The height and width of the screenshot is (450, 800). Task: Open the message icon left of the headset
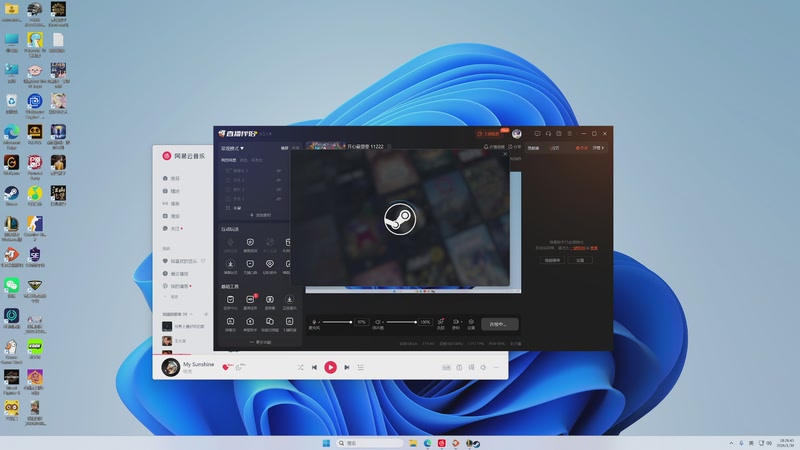[x=537, y=134]
